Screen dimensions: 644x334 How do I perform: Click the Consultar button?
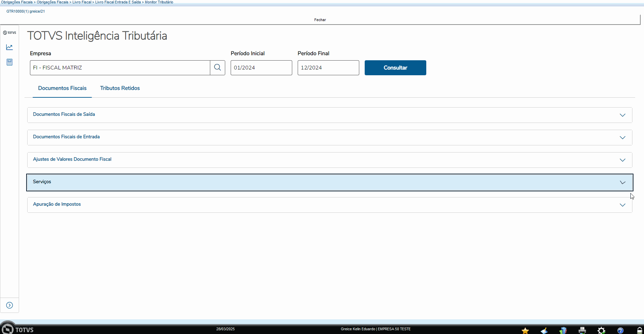tap(395, 68)
